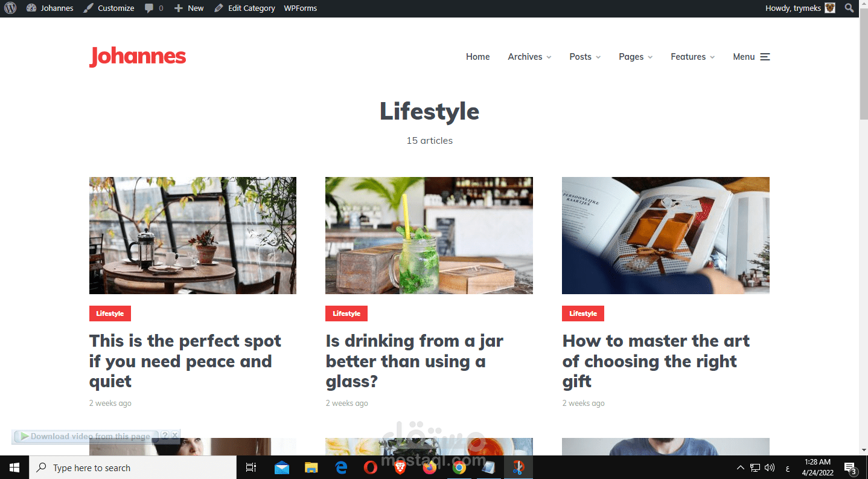
Task: Open Brave browser from the taskbar
Action: point(400,468)
